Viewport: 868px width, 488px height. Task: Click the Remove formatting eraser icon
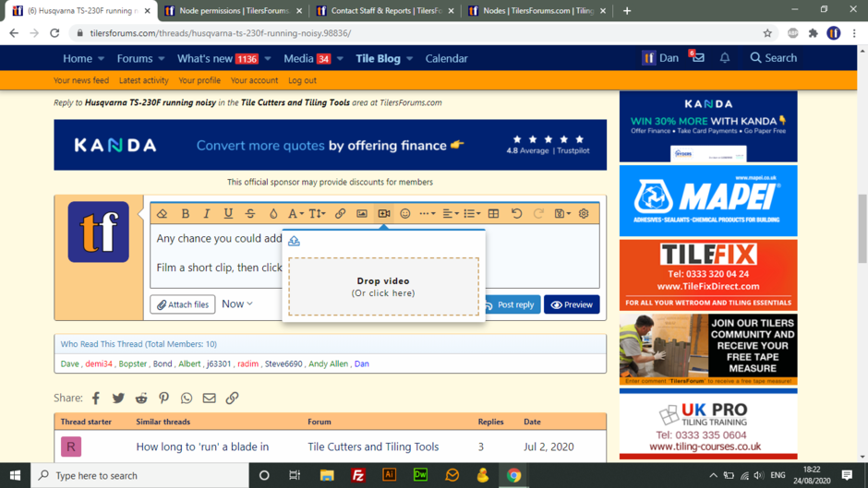(163, 214)
